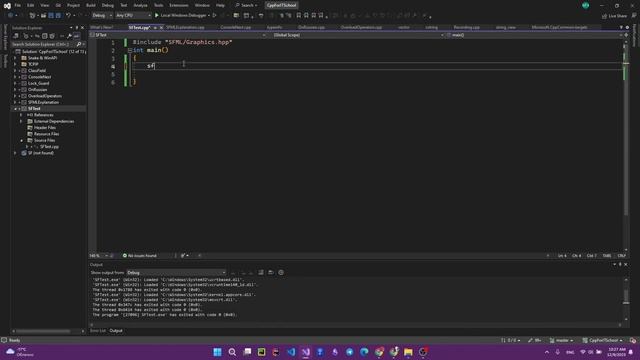Image resolution: width=640 pixels, height=360 pixels.
Task: Expand the Snake & WinAPI folder
Action: tap(15, 58)
